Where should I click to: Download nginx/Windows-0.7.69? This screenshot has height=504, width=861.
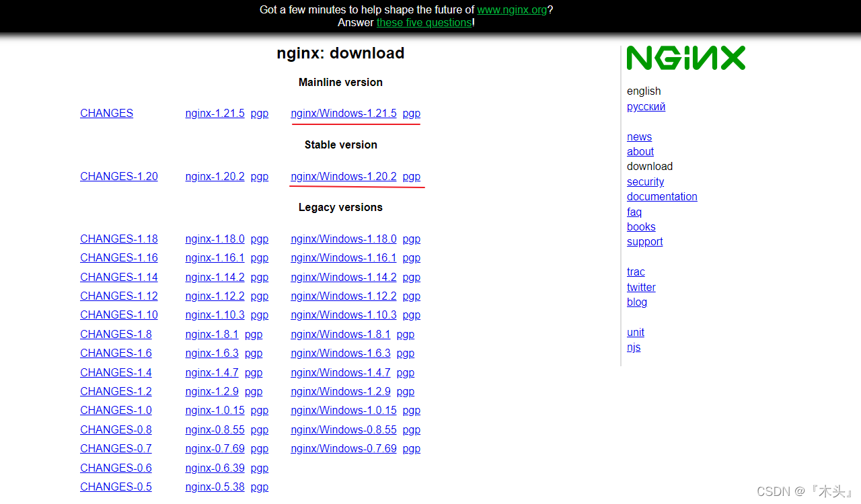pyautogui.click(x=344, y=448)
